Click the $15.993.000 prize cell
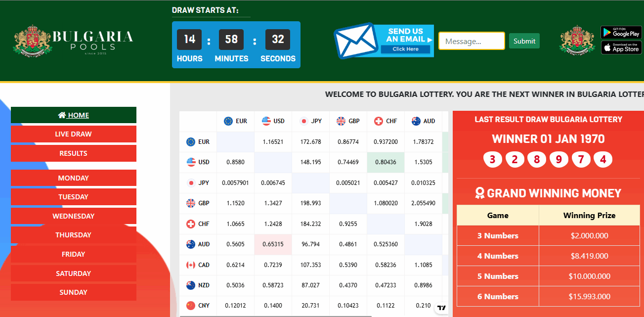644x317 pixels. pos(590,297)
